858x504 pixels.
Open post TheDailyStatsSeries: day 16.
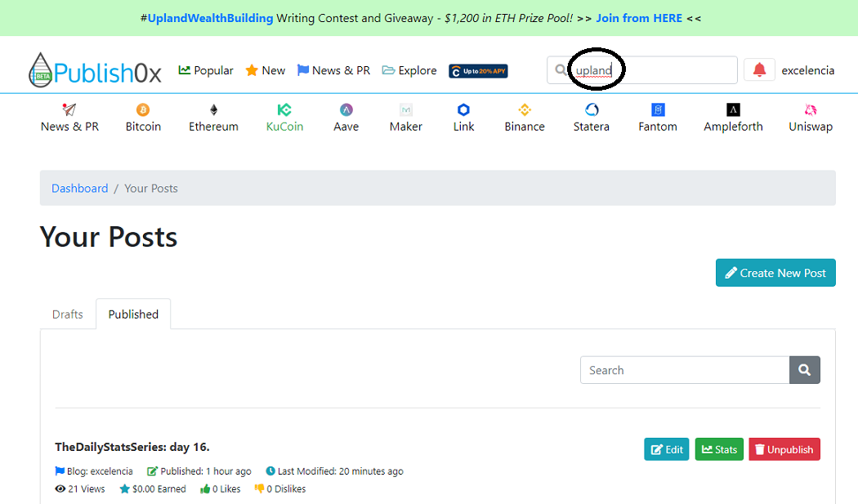point(132,447)
